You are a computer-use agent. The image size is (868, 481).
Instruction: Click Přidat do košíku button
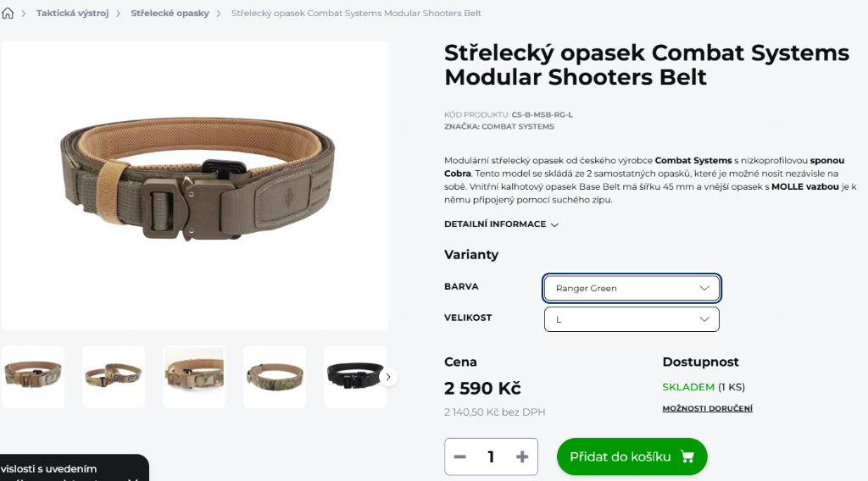tap(632, 456)
